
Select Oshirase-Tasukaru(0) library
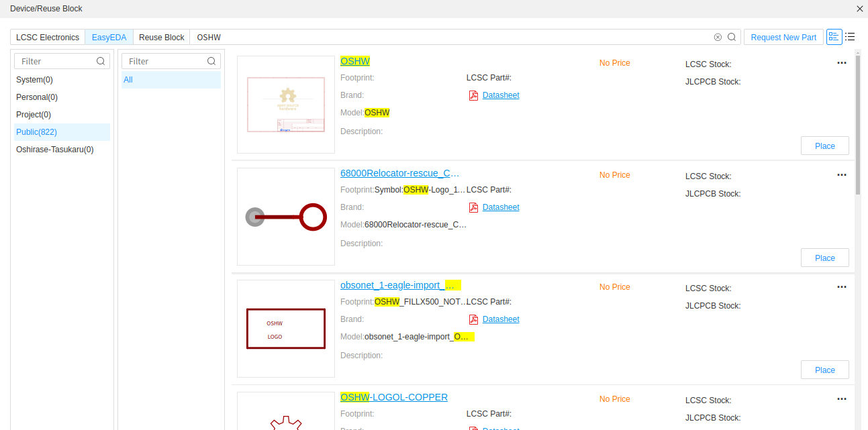(62, 150)
